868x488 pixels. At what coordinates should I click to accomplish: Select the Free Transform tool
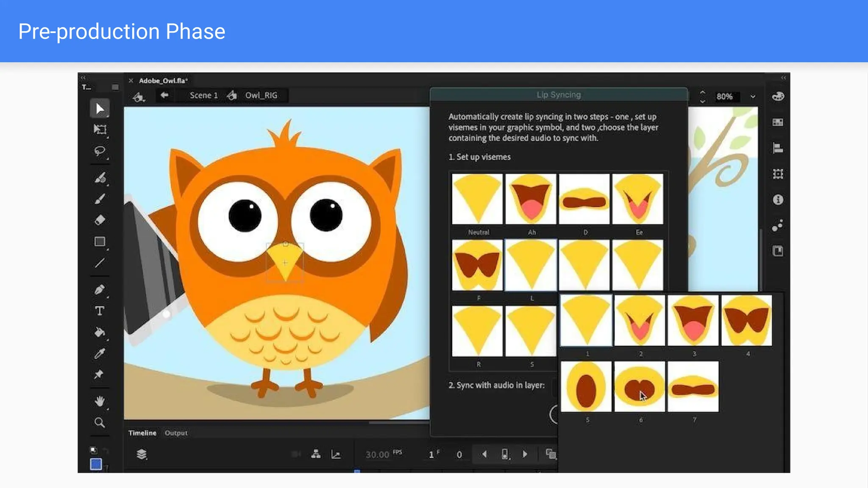[x=100, y=130]
